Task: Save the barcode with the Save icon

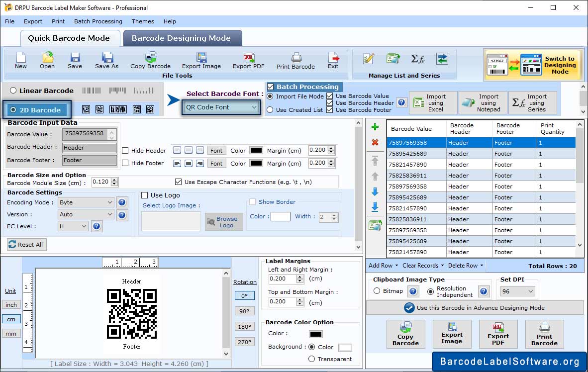Action: 75,60
